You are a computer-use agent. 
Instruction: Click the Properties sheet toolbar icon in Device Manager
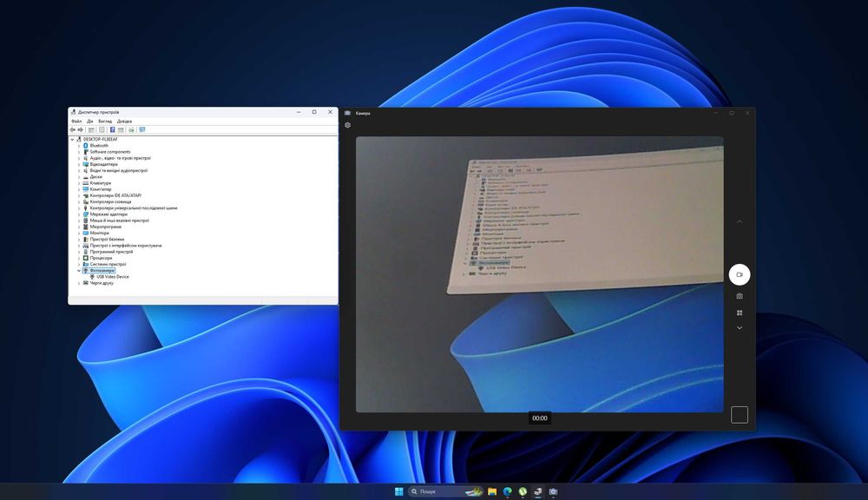(x=102, y=129)
